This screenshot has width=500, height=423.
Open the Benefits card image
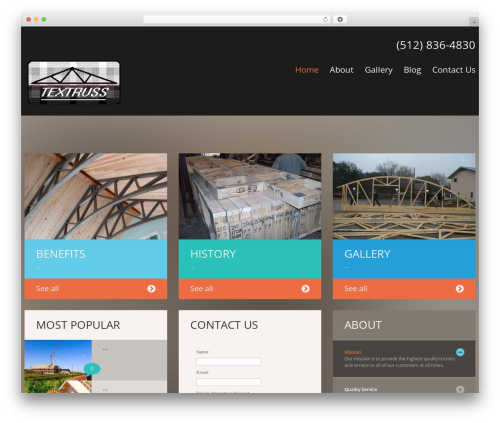click(96, 196)
